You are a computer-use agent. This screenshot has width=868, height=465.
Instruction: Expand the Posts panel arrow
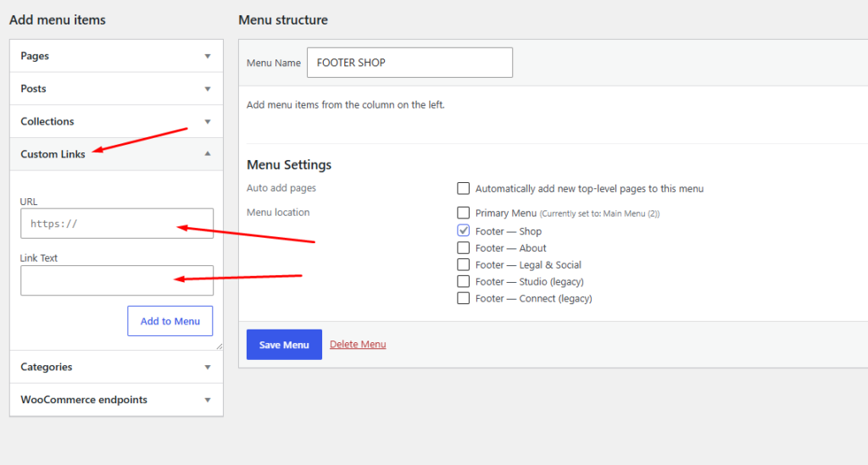208,89
